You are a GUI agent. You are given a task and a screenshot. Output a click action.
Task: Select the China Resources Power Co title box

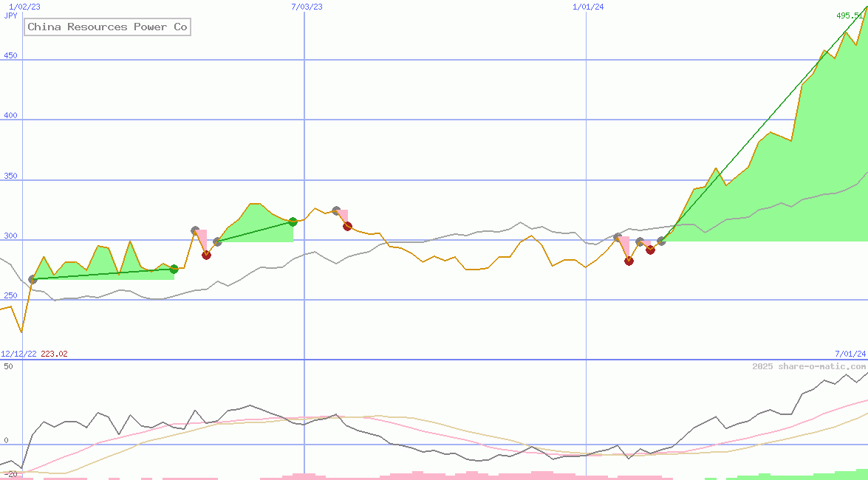point(107,27)
